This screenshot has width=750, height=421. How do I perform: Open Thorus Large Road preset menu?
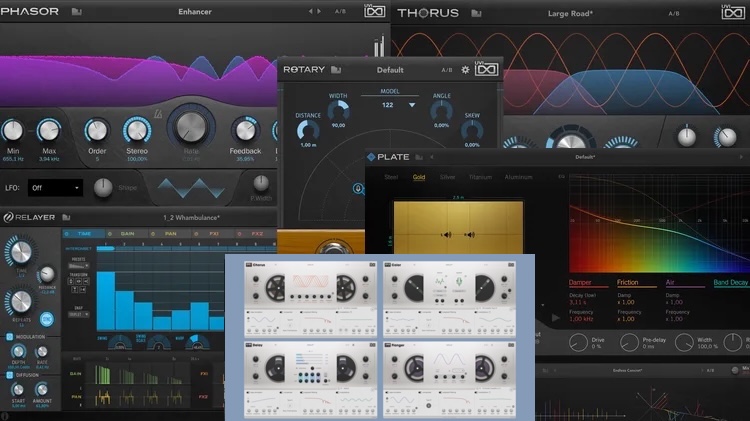(x=570, y=13)
